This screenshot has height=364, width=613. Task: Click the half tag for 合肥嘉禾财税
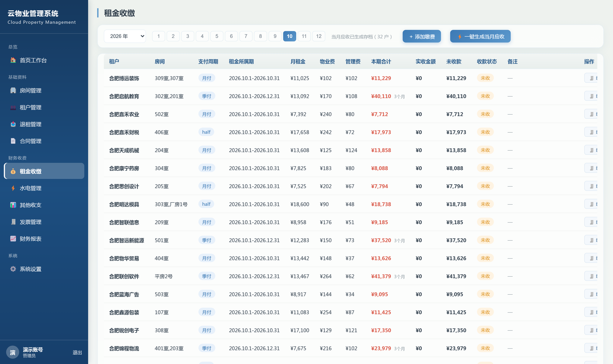tap(207, 132)
